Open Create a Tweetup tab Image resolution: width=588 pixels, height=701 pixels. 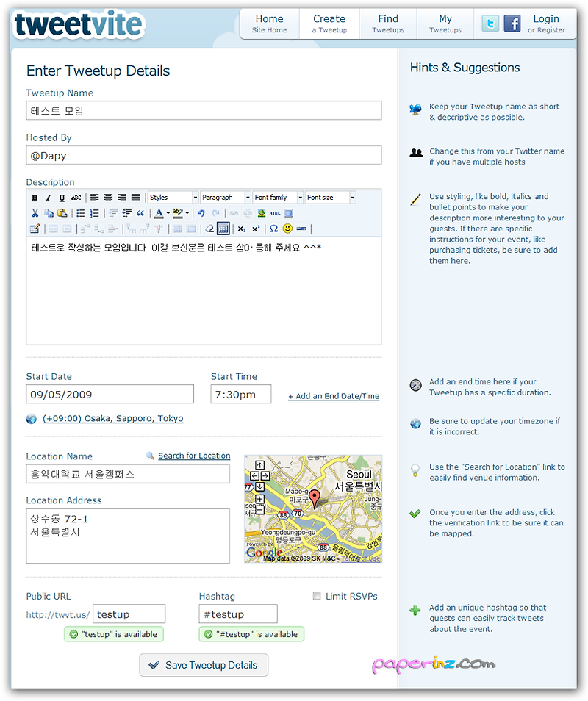[329, 24]
